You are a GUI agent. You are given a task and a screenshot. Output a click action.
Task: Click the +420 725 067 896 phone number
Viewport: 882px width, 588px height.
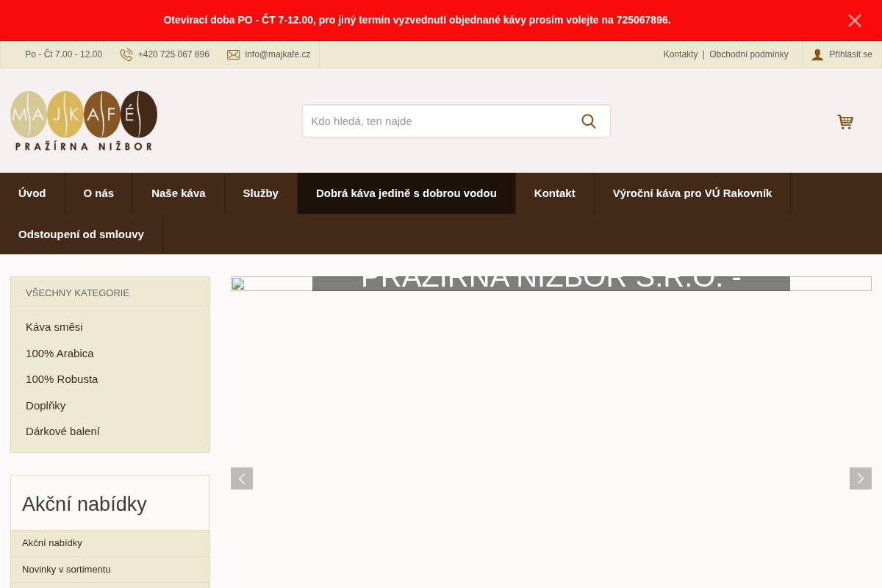(173, 54)
